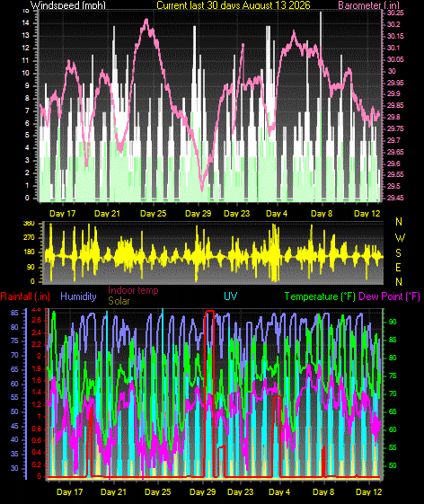
Task: Click the green '50' temperature axis value
Action: pos(393,465)
